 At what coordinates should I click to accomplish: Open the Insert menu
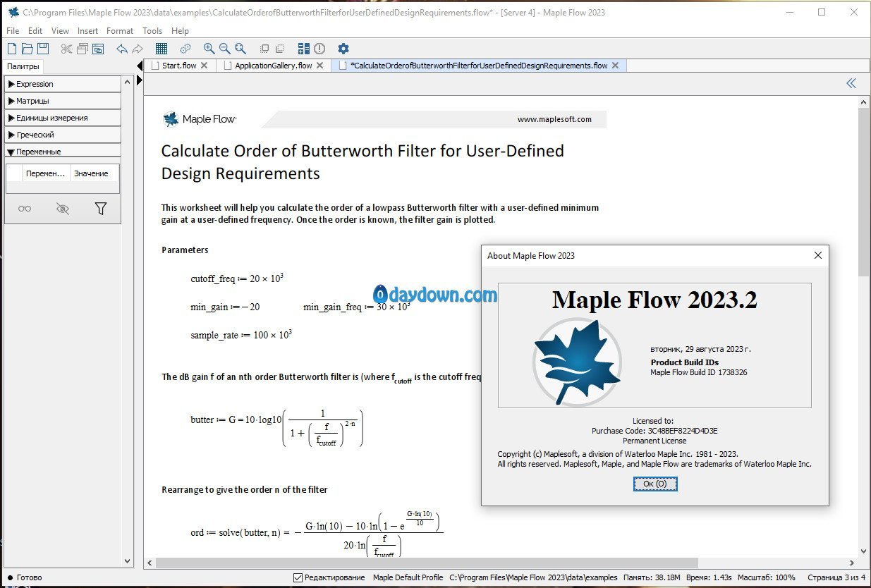(x=88, y=31)
